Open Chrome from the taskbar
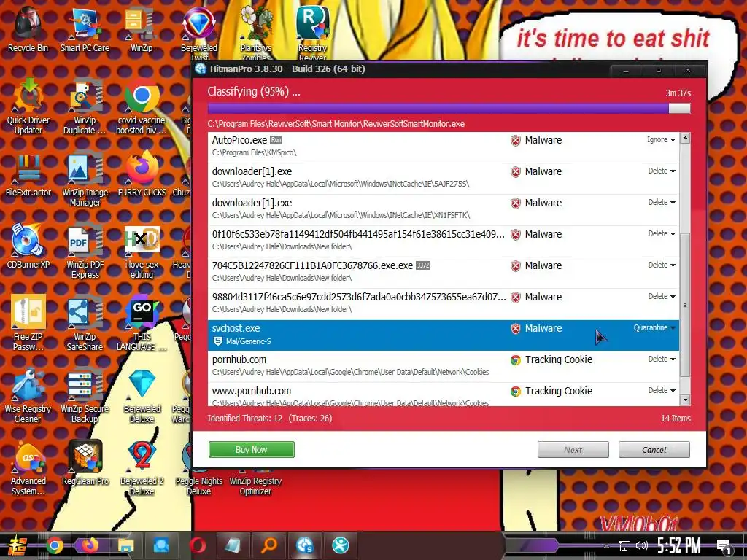Viewport: 747px width, 560px height. (55, 545)
